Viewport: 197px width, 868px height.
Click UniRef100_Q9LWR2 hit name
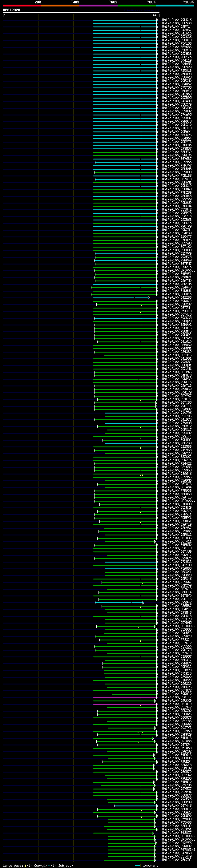[177, 335]
